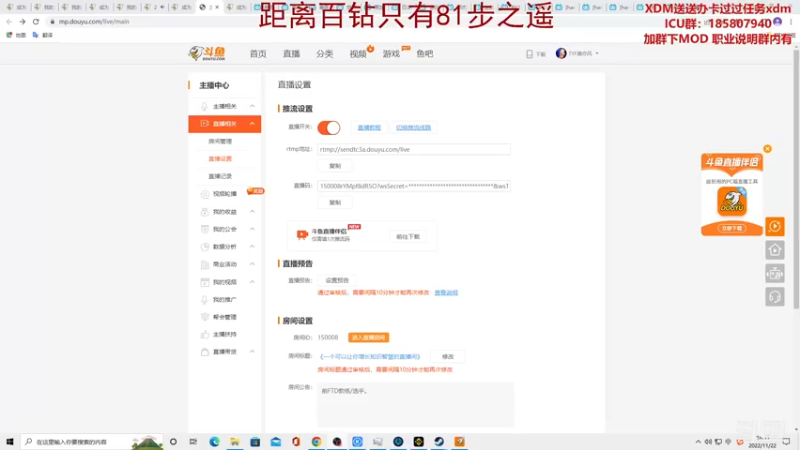Reload the page with refresh icon

click(x=36, y=21)
